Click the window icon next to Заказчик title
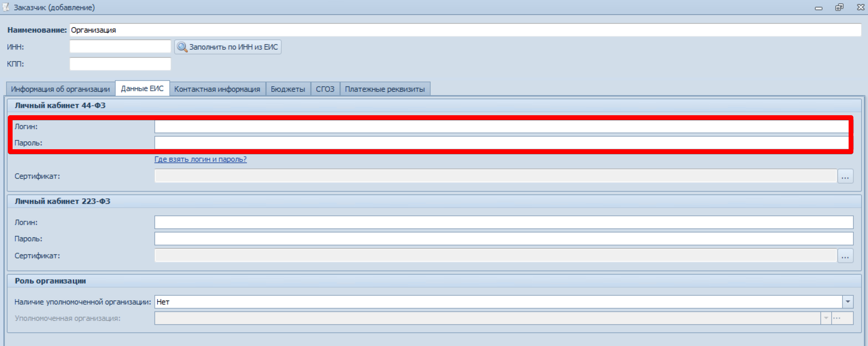Viewport: 868px width, 346px height. click(x=6, y=7)
